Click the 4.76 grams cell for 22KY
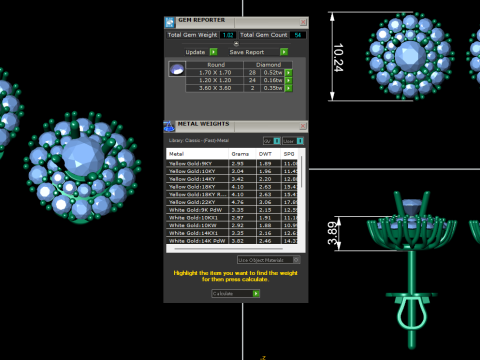The image size is (480, 360). (x=242, y=202)
